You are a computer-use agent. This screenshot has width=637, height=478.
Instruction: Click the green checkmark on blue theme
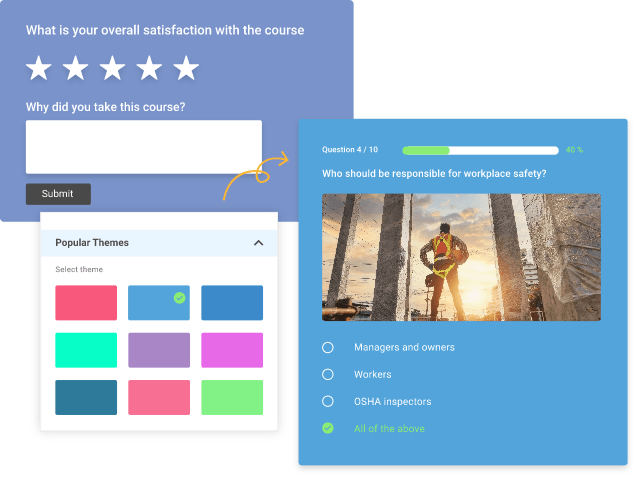coord(179,297)
